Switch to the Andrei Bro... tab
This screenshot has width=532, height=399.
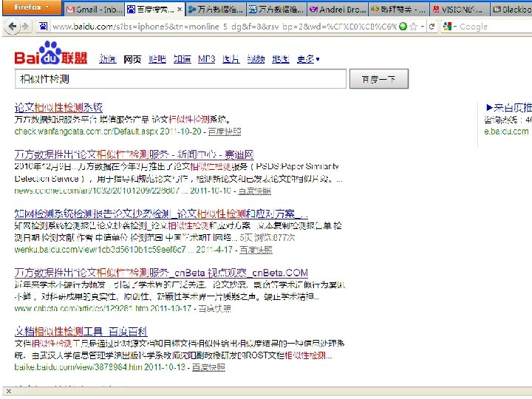[337, 10]
